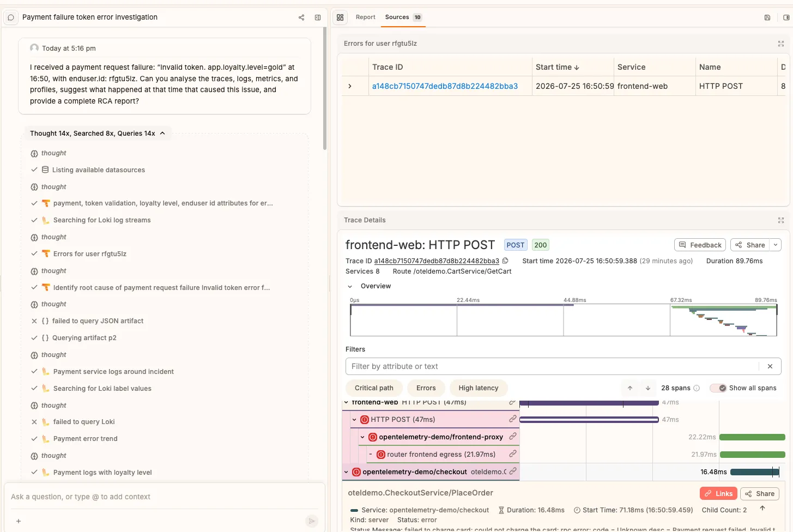This screenshot has height=532, width=793.
Task: Open step Querying artifact p2
Action: point(84,338)
